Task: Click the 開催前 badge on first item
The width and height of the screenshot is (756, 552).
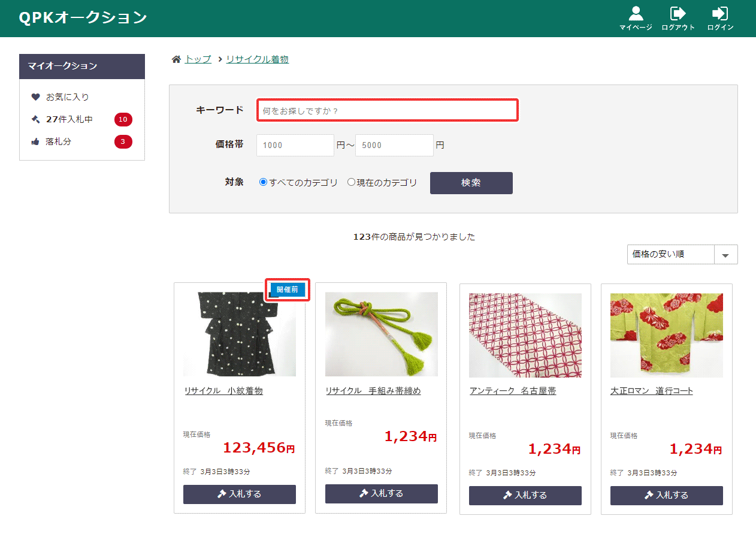Action: point(288,289)
